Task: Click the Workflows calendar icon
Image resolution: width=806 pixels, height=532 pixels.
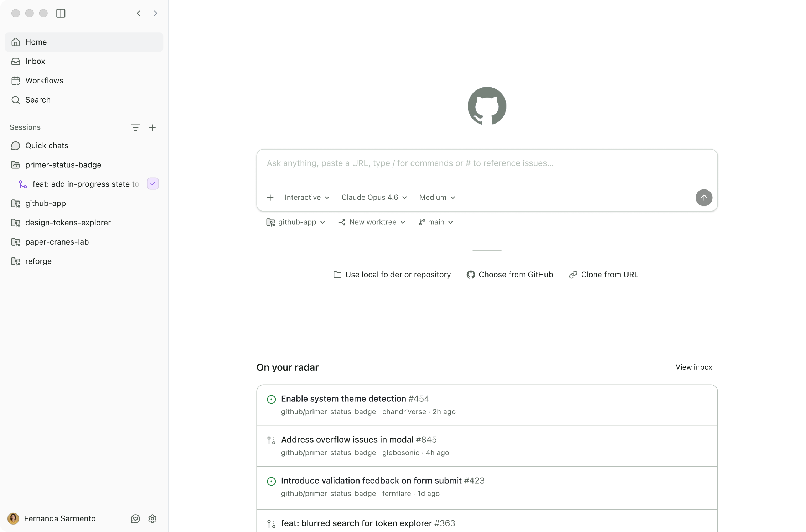Action: click(x=16, y=80)
